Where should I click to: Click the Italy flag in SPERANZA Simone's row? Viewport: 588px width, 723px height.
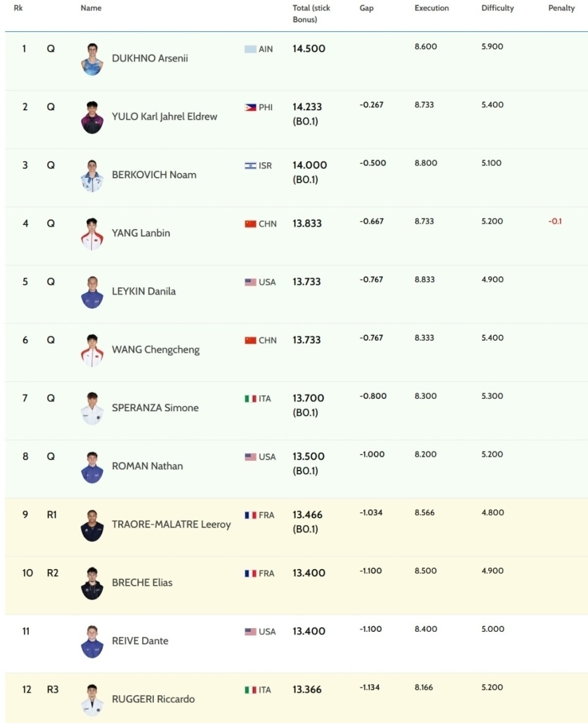(x=251, y=398)
